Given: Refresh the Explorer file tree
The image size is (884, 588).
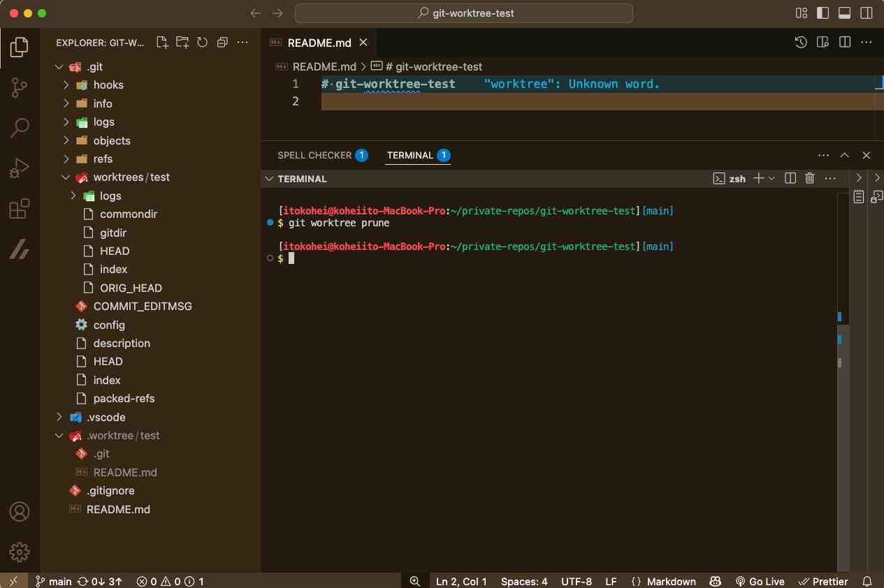Looking at the screenshot, I should coord(202,43).
